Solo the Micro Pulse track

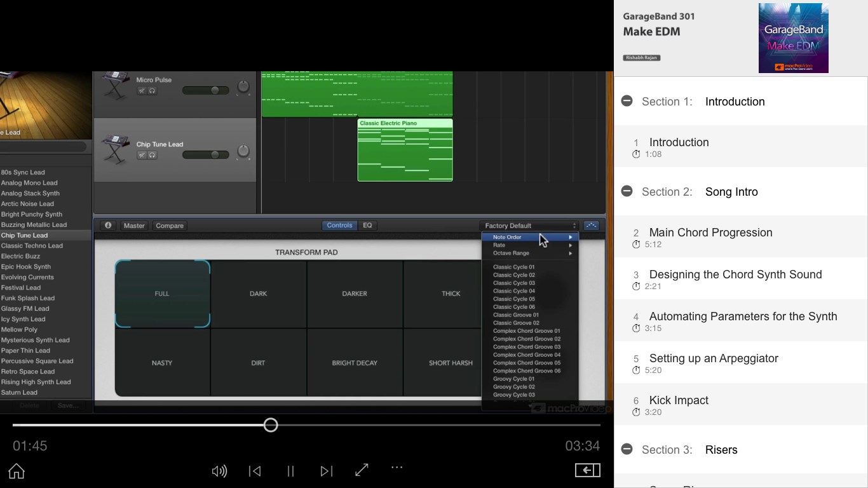pos(153,90)
